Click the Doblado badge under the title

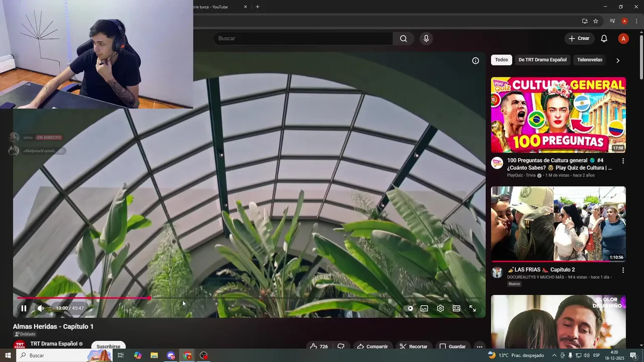(25, 334)
